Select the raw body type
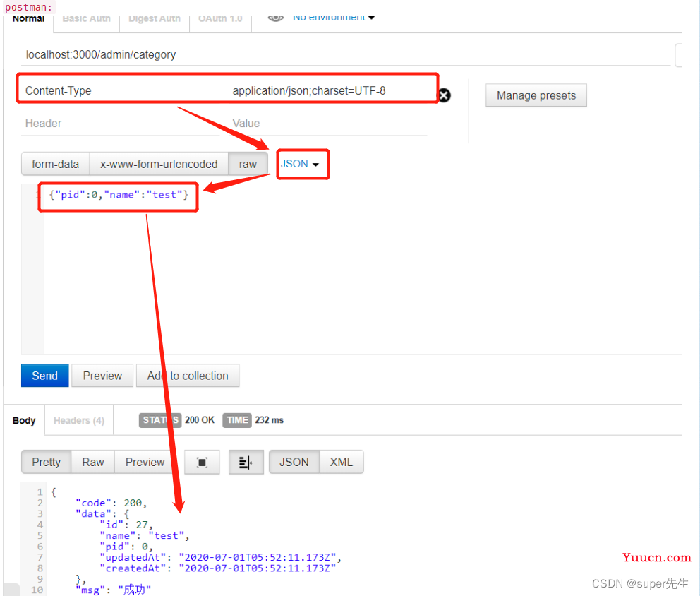Image resolution: width=700 pixels, height=596 pixels. pyautogui.click(x=248, y=164)
